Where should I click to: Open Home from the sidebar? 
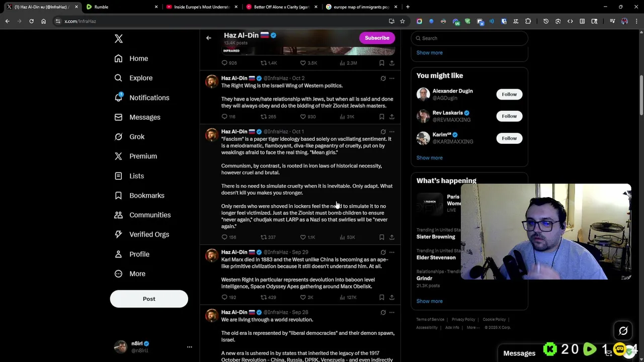(x=131, y=58)
